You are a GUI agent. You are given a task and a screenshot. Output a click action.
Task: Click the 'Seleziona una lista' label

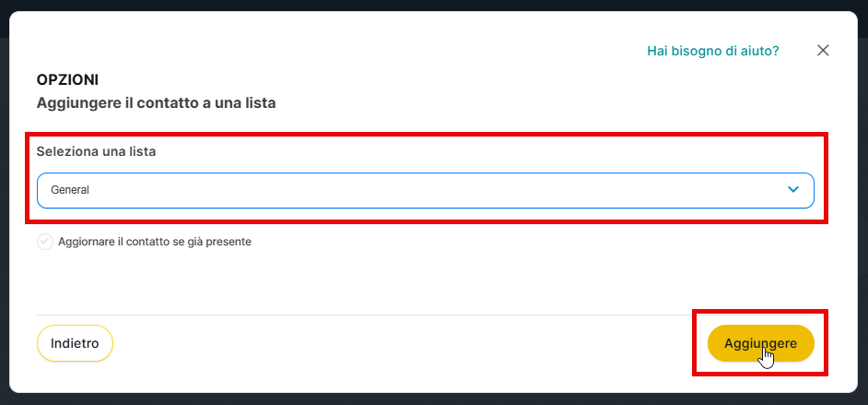pos(96,151)
